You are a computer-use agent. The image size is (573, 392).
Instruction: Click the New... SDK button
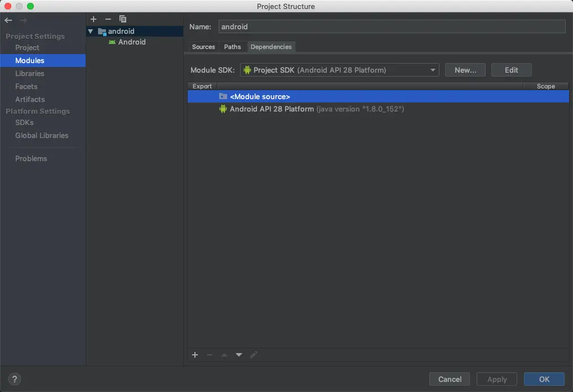[x=465, y=70]
